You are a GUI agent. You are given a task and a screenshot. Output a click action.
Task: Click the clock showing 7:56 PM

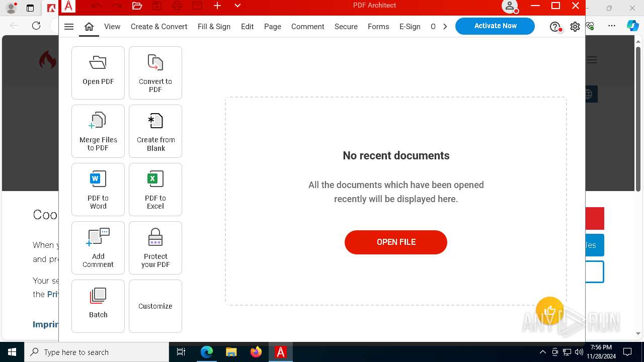(601, 347)
